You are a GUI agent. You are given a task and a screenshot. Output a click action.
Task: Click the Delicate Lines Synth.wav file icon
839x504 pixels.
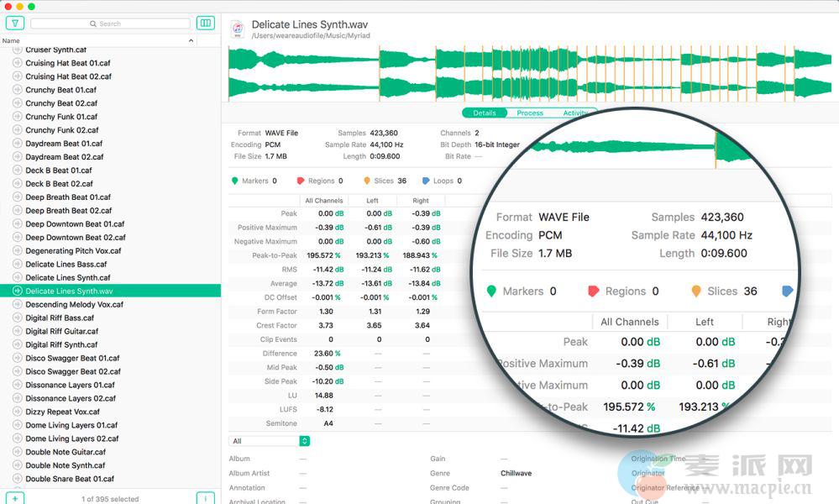(x=238, y=29)
